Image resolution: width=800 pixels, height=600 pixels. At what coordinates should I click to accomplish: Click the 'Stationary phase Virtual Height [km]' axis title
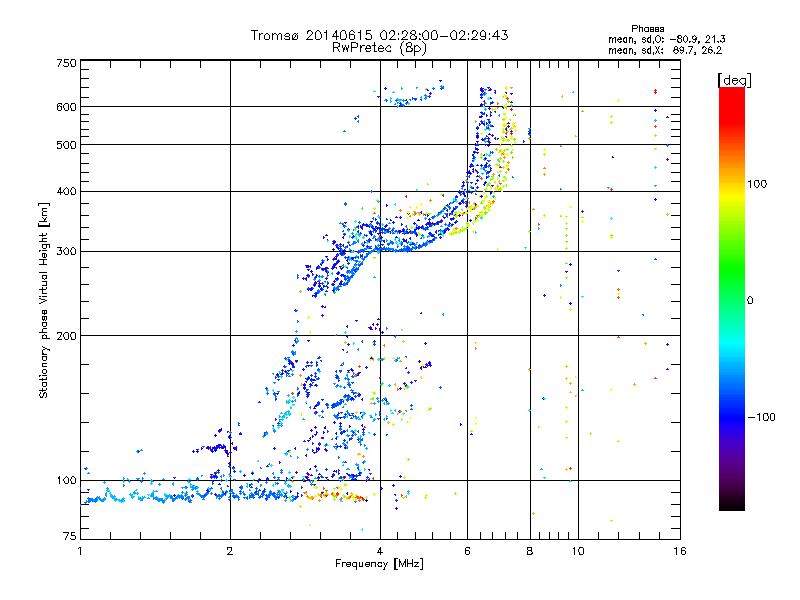pyautogui.click(x=44, y=300)
